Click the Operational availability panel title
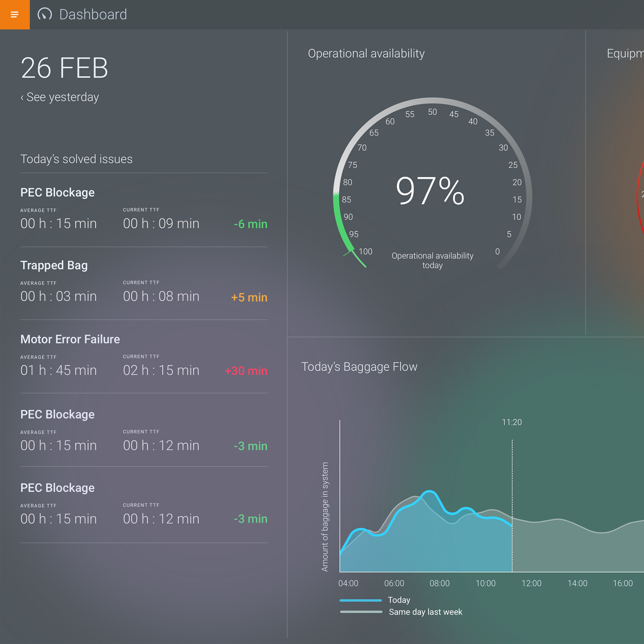 tap(366, 53)
